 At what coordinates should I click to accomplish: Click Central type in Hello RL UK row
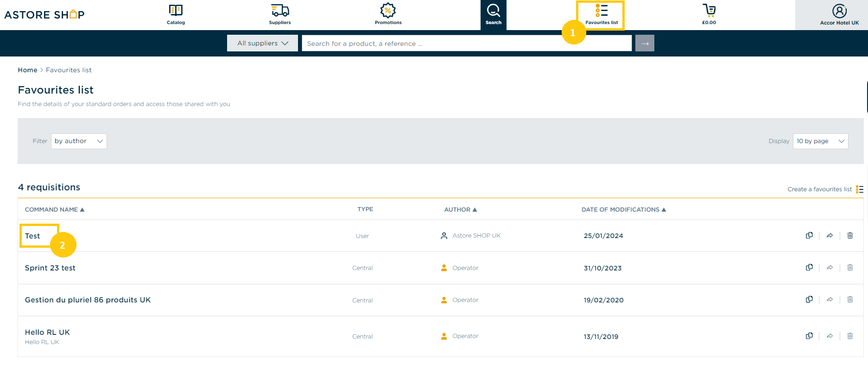[x=362, y=336]
